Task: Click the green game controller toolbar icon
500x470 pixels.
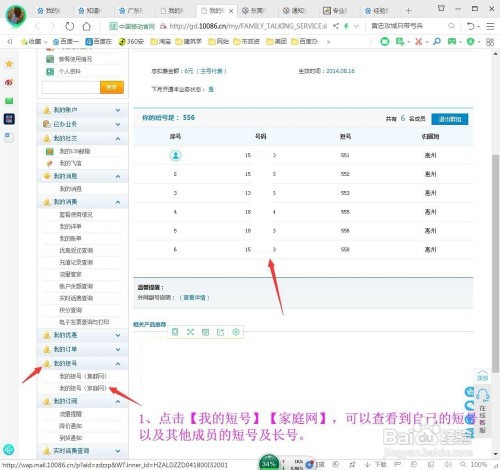Action: pos(452,42)
